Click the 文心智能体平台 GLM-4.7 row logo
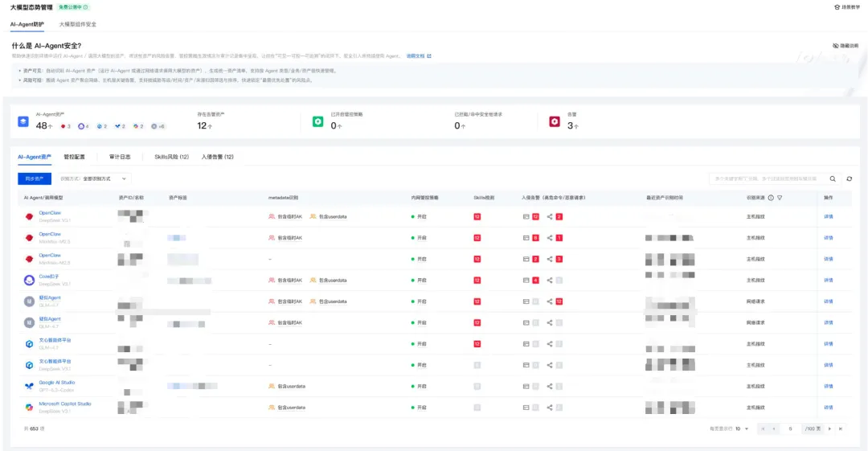This screenshot has height=451, width=868. pos(30,344)
